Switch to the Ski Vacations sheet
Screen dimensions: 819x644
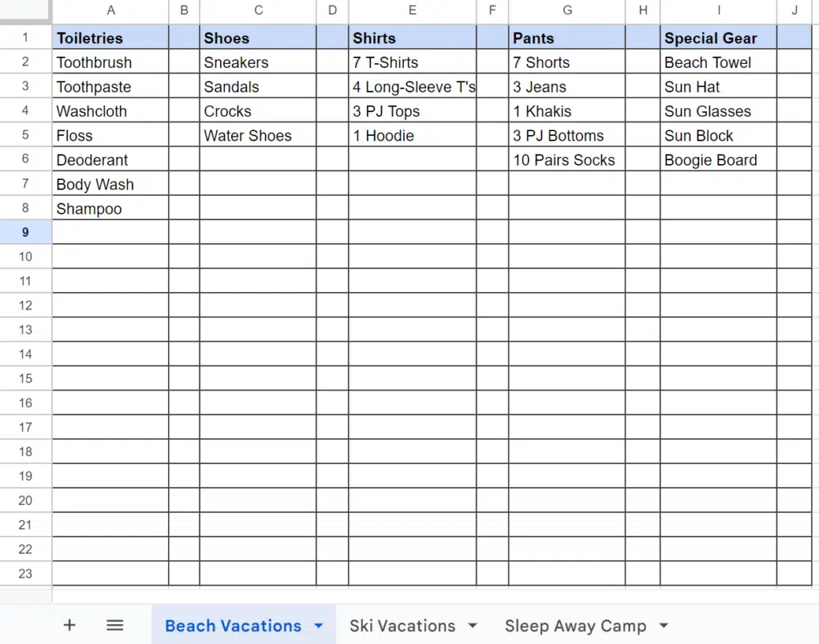click(x=402, y=626)
